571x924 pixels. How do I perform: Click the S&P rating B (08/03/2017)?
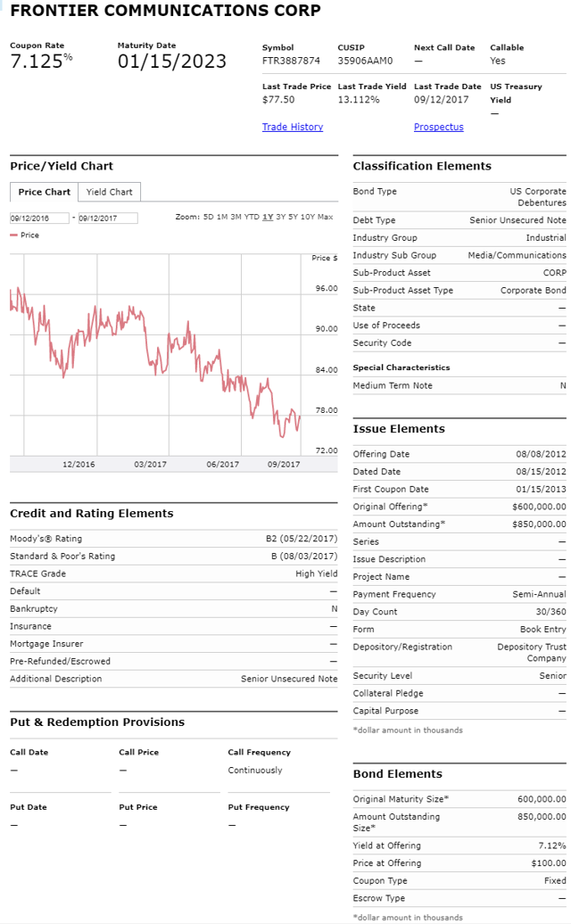point(304,557)
